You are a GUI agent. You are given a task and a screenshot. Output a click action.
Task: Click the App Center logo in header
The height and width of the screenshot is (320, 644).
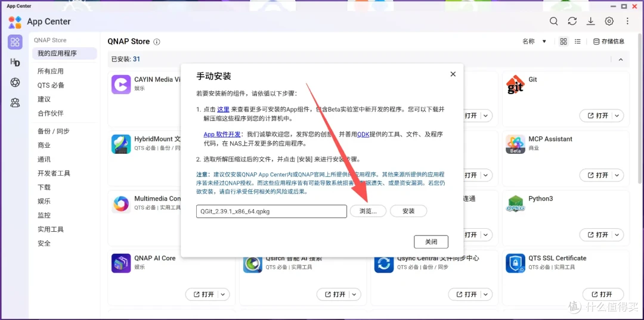15,21
